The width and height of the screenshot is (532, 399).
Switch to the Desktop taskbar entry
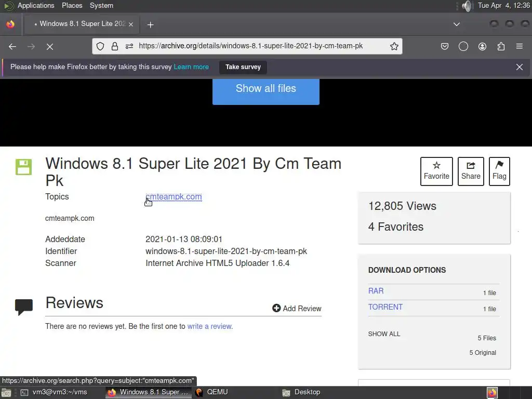coord(301,392)
